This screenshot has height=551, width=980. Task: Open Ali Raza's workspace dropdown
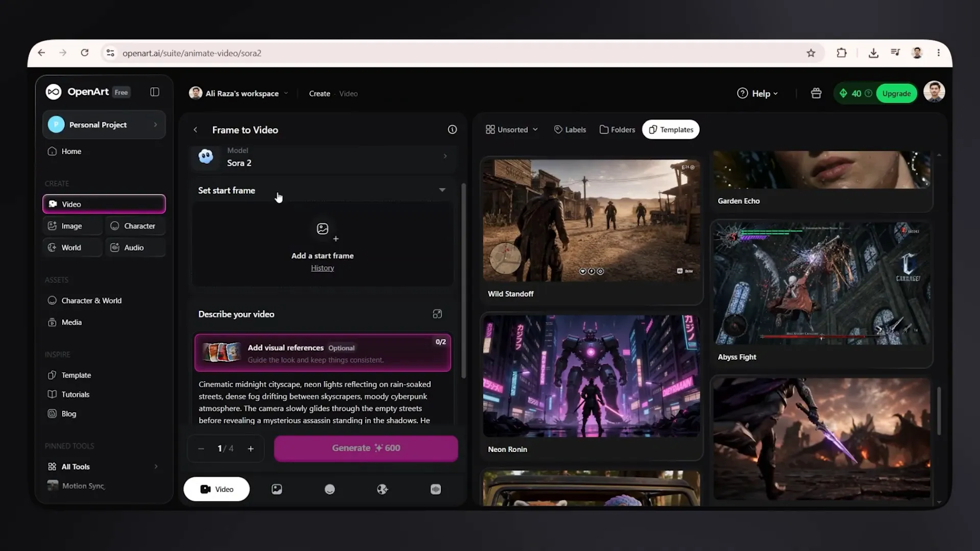239,93
